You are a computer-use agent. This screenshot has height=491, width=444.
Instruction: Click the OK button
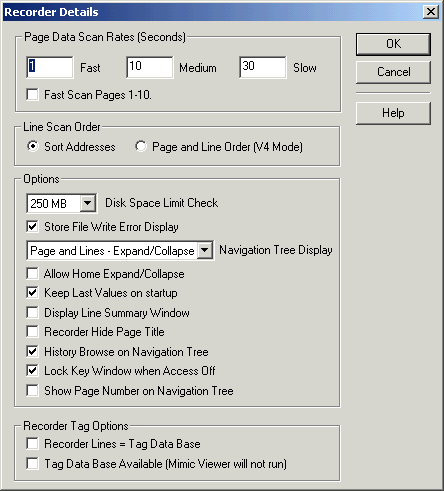point(393,44)
